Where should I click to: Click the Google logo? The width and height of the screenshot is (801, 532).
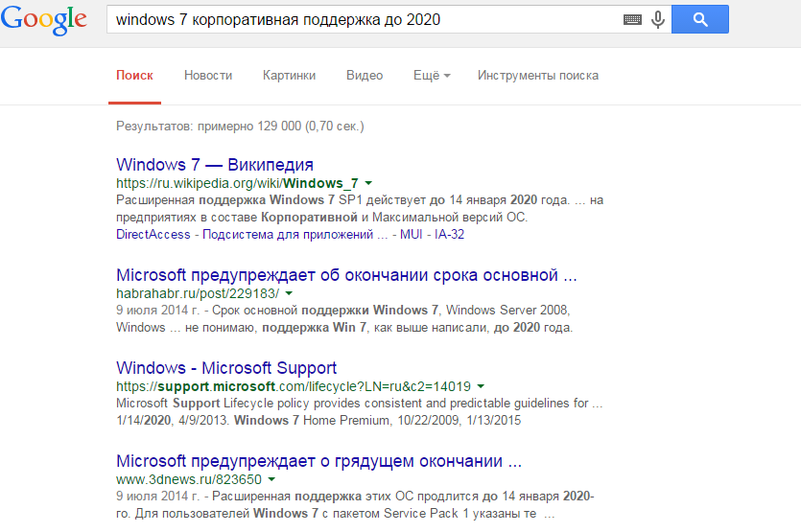(x=44, y=20)
